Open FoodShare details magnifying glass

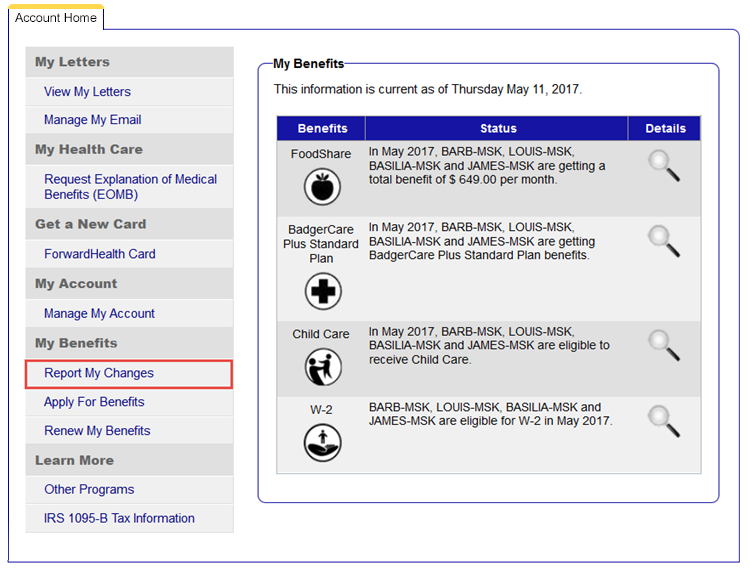tap(664, 166)
